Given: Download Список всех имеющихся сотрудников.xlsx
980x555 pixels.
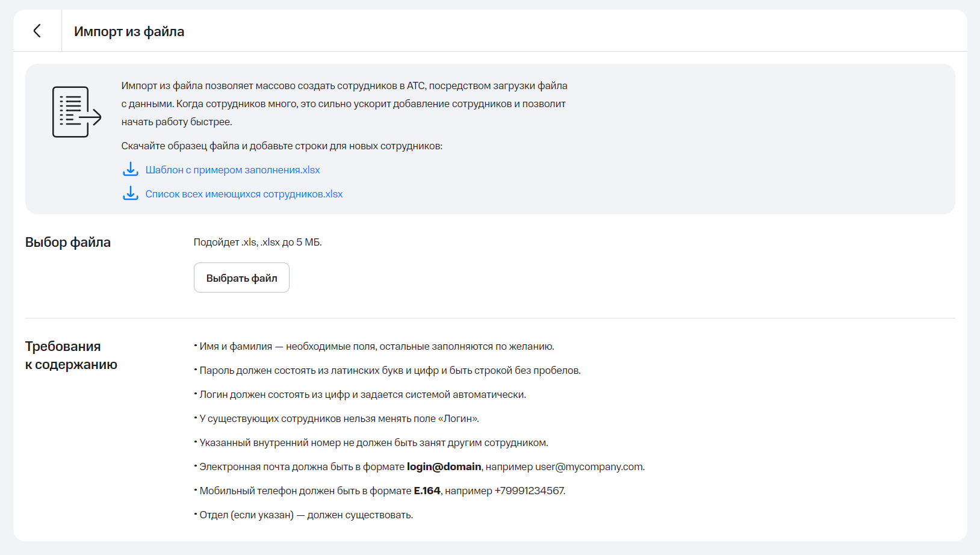Looking at the screenshot, I should (x=244, y=194).
